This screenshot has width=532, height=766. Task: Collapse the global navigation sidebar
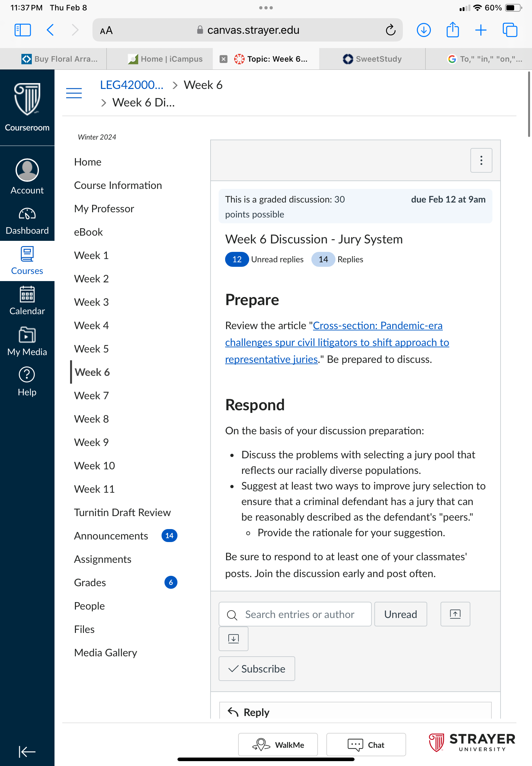click(27, 751)
